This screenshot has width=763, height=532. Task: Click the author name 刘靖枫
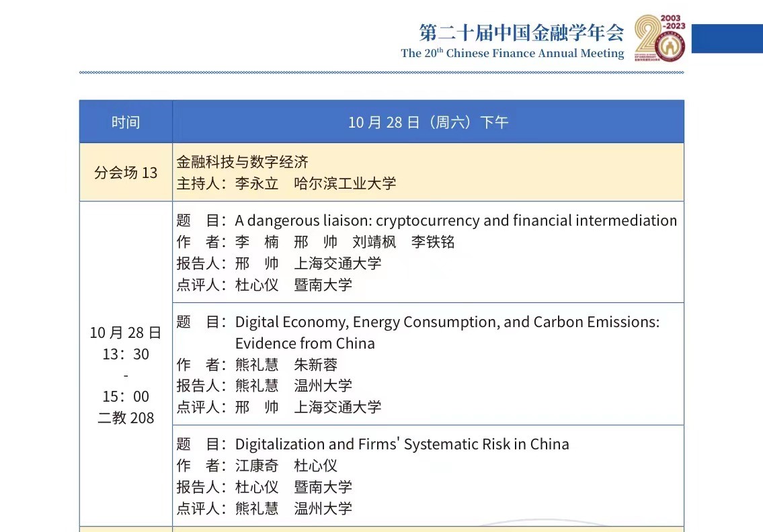point(374,242)
